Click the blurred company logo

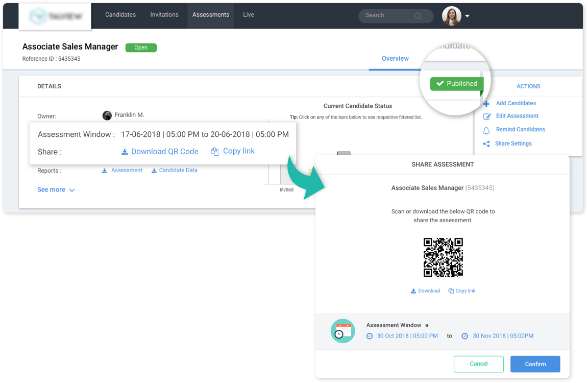pos(55,16)
